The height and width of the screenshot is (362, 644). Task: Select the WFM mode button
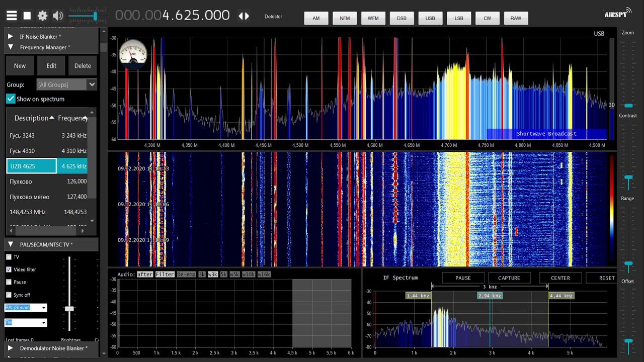tap(373, 18)
